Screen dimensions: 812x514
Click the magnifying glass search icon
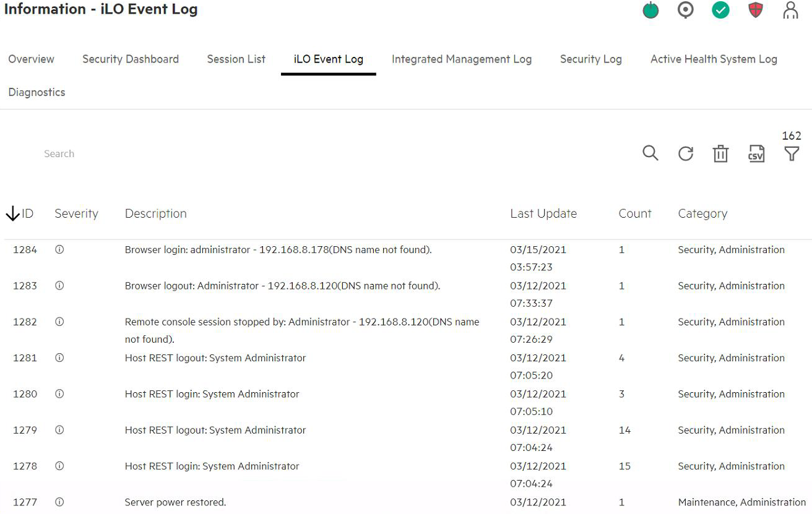coord(650,153)
